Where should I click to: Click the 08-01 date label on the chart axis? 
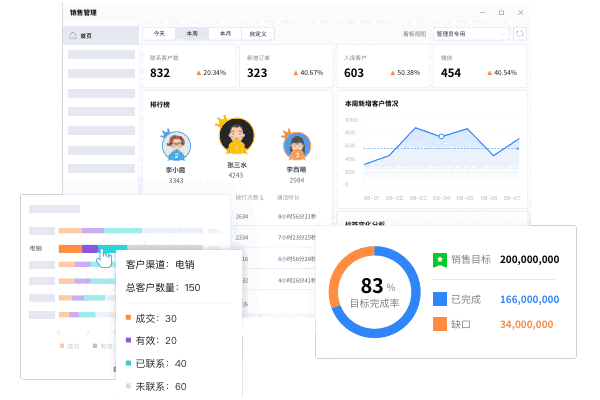pos(371,198)
